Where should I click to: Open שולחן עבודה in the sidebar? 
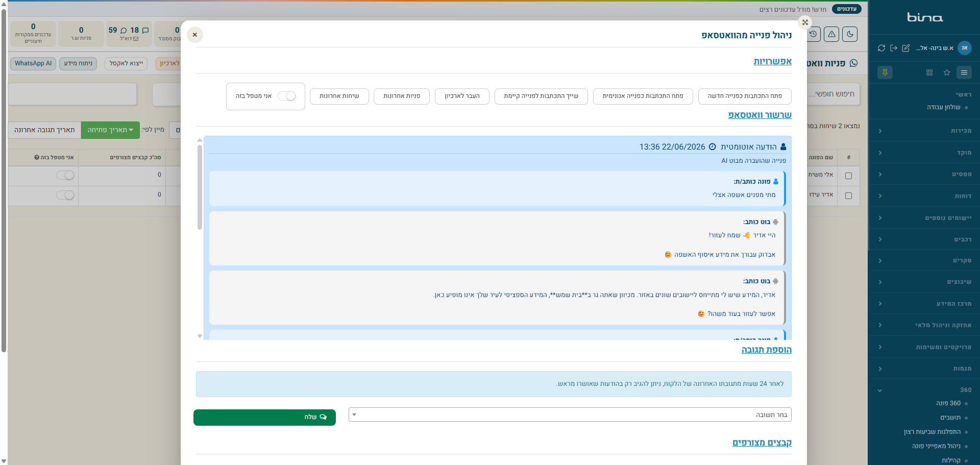pyautogui.click(x=944, y=107)
